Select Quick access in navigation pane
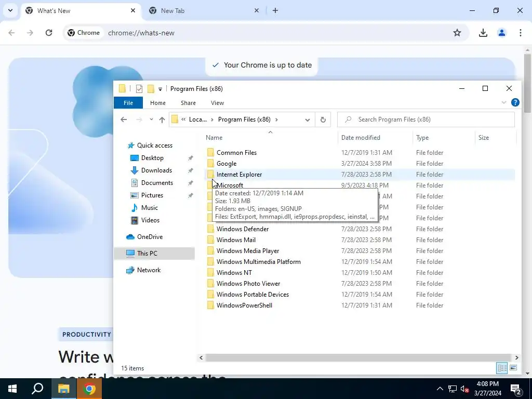Image resolution: width=532 pixels, height=399 pixels. [155, 145]
